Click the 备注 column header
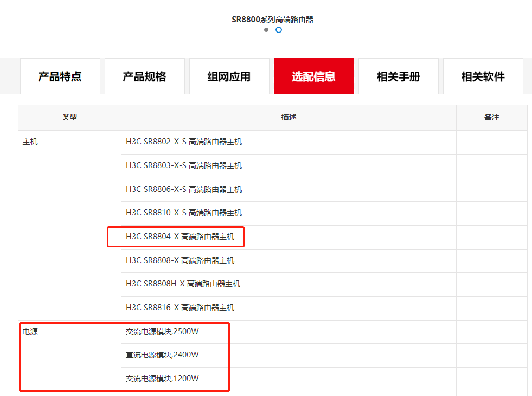 492,117
